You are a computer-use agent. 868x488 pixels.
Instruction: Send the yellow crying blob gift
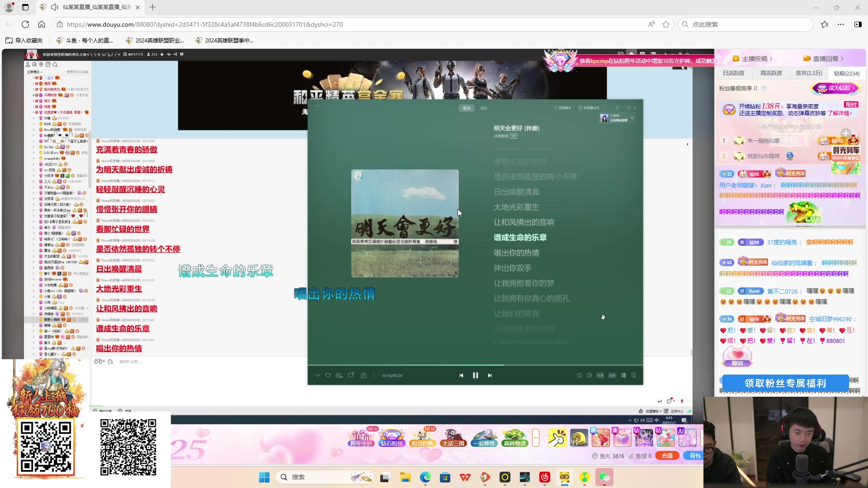click(579, 438)
